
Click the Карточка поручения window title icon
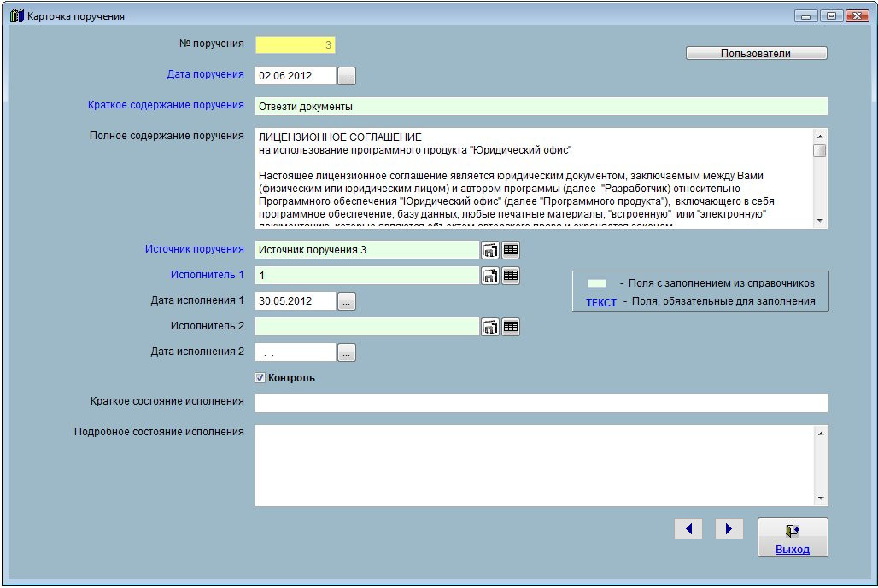tap(16, 16)
